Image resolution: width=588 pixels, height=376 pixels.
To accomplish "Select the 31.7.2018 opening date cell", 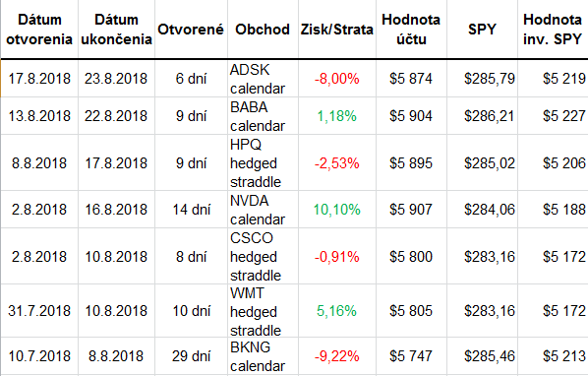I will [39, 311].
